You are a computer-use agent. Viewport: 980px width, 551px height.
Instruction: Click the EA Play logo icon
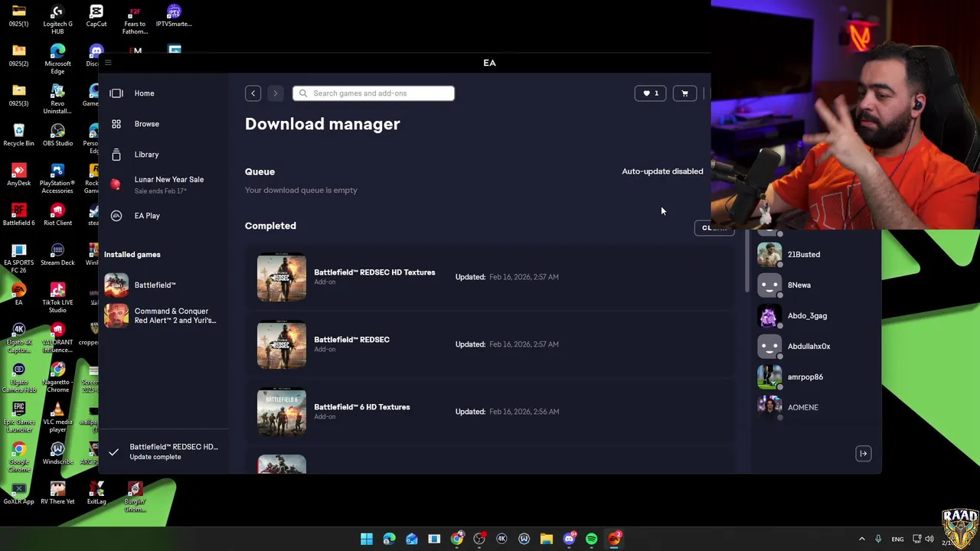(116, 216)
